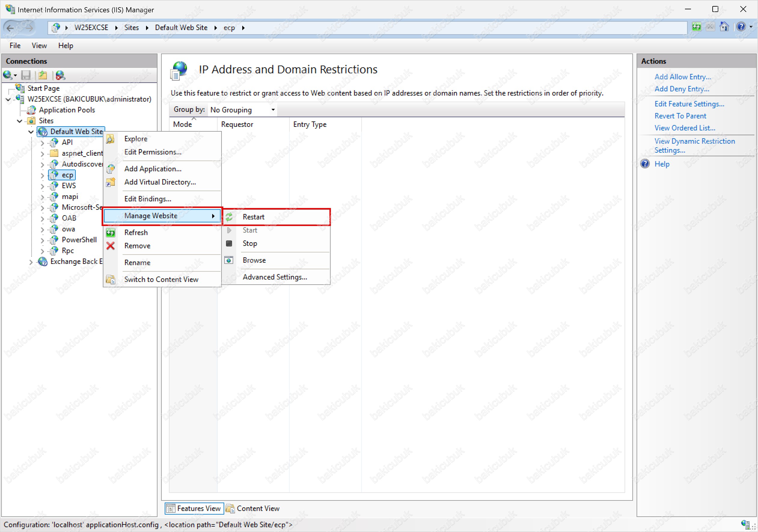Click Sites in the address breadcrumb

(131, 28)
